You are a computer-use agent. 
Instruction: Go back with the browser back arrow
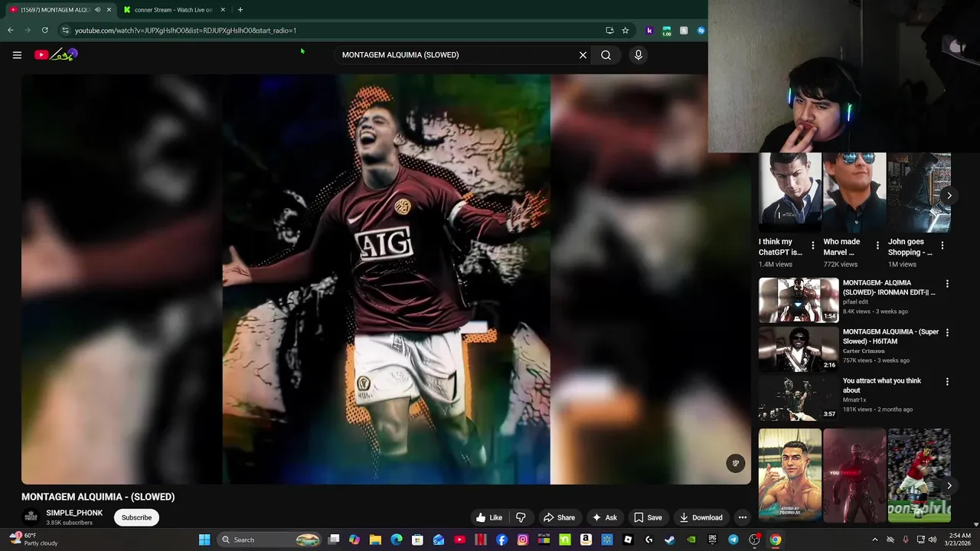tap(10, 31)
